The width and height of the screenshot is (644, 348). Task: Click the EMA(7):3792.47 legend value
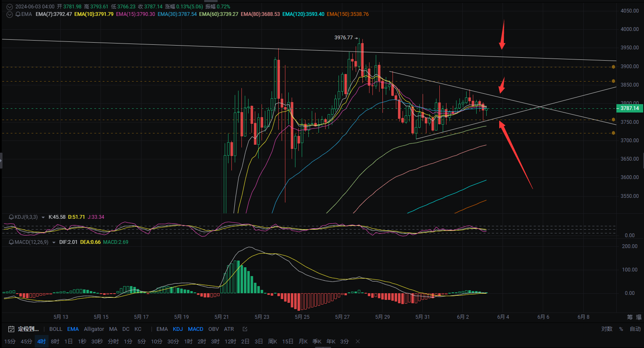(54, 14)
